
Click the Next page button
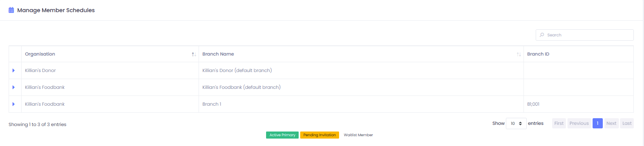pos(611,123)
